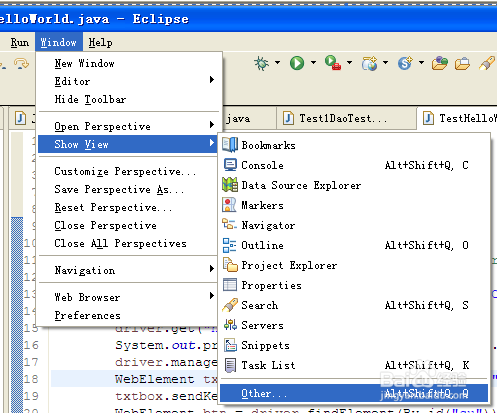Screen dimensions: 497x413
Task: Select Close All Perspectives entry
Action: tap(120, 243)
